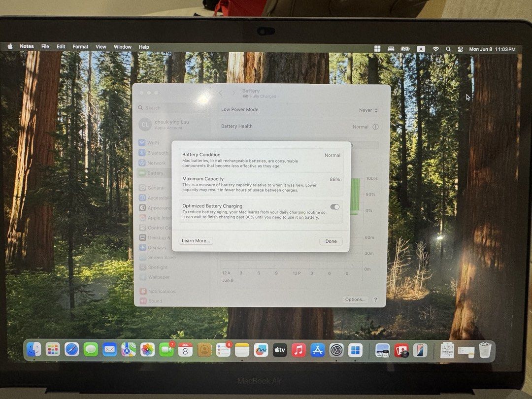Screen dimensions: 532x399
Task: Open Spotlight search in menu bar
Action: (448, 49)
